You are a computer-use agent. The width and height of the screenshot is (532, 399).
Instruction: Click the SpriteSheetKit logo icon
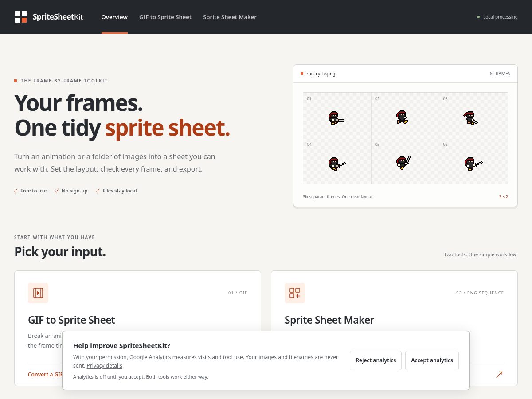tap(21, 17)
